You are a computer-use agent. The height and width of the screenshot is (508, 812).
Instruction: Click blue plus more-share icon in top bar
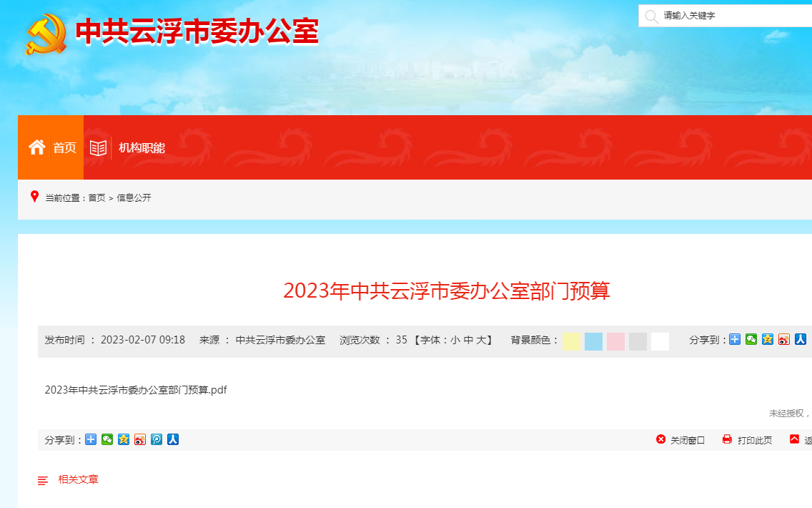735,339
